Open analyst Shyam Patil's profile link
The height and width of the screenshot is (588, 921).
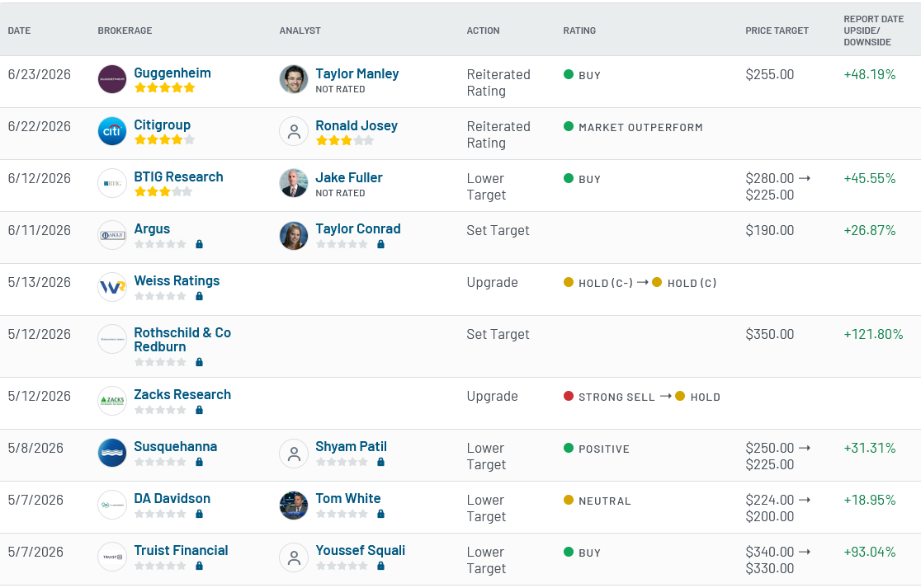352,447
